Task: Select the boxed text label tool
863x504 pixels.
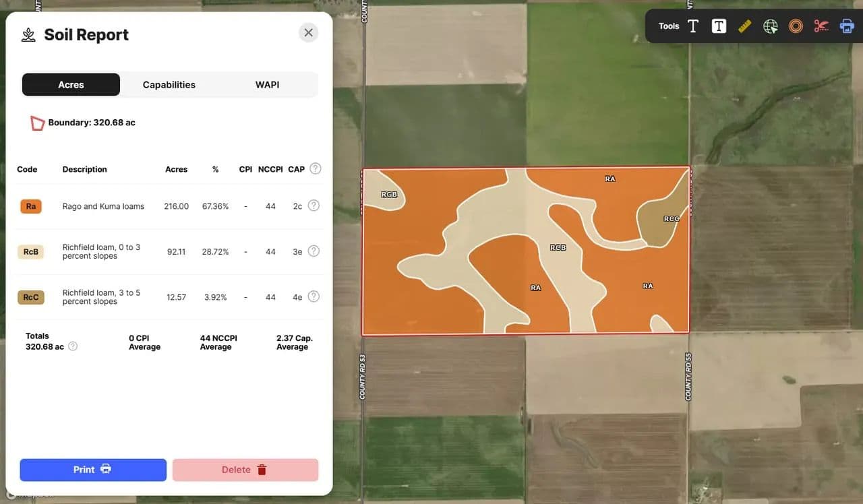Action: 719,26
